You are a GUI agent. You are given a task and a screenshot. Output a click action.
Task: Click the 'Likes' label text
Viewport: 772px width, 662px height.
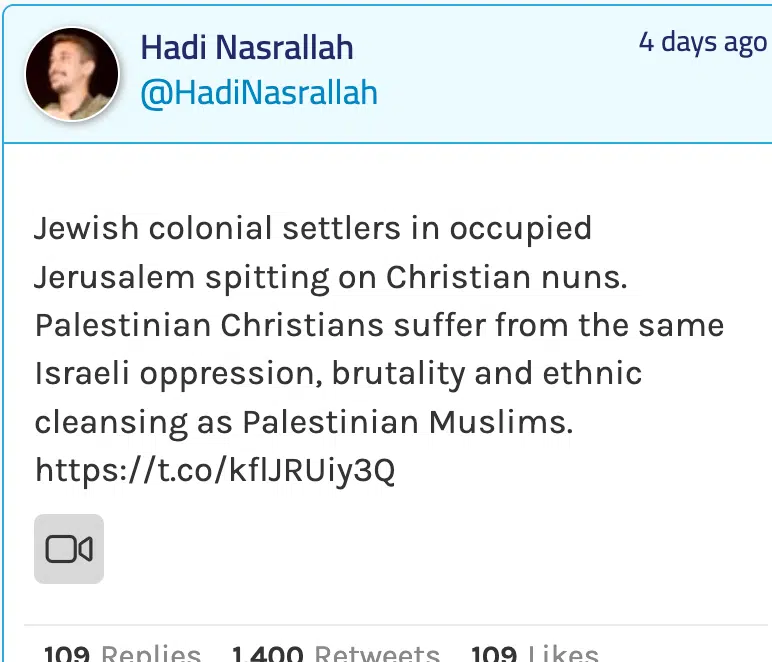[x=563, y=654]
